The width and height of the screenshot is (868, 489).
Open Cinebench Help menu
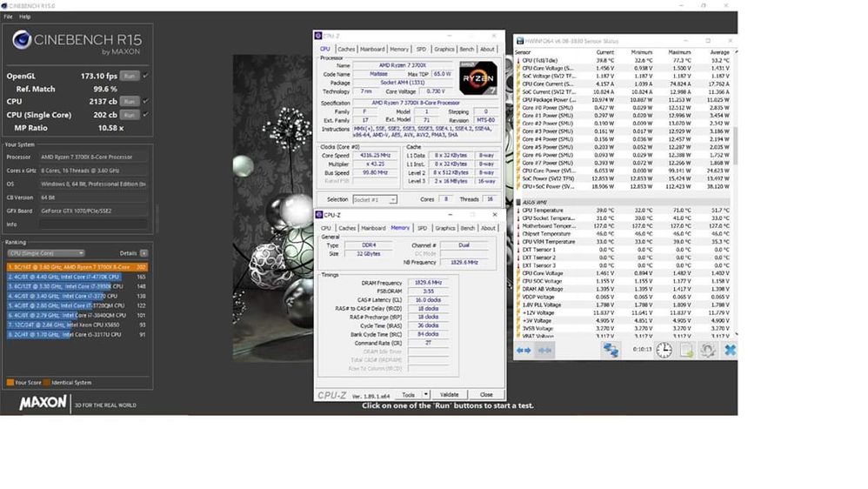coord(25,17)
